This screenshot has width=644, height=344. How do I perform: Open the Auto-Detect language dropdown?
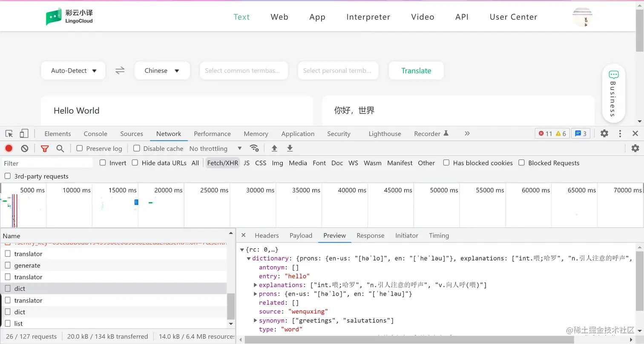(x=73, y=71)
